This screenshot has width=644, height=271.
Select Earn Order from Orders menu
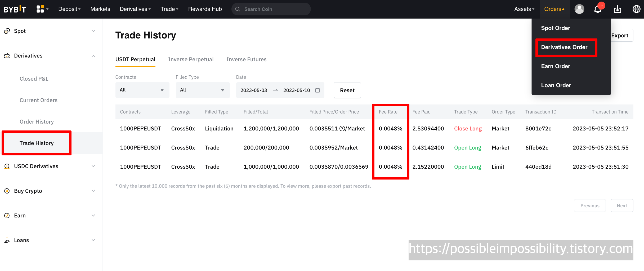(556, 66)
